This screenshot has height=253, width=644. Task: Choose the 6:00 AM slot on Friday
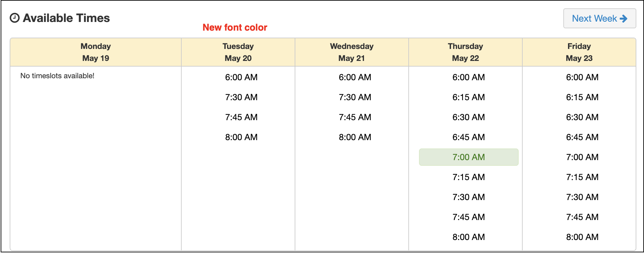pyautogui.click(x=582, y=77)
